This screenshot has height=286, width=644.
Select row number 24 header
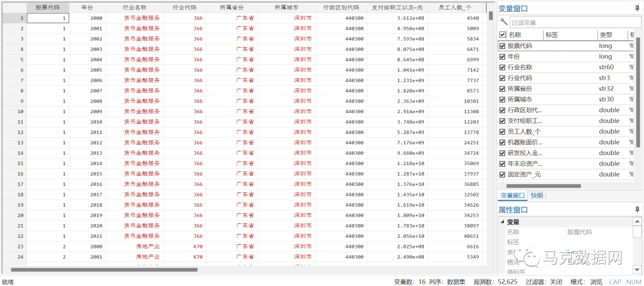click(x=14, y=257)
